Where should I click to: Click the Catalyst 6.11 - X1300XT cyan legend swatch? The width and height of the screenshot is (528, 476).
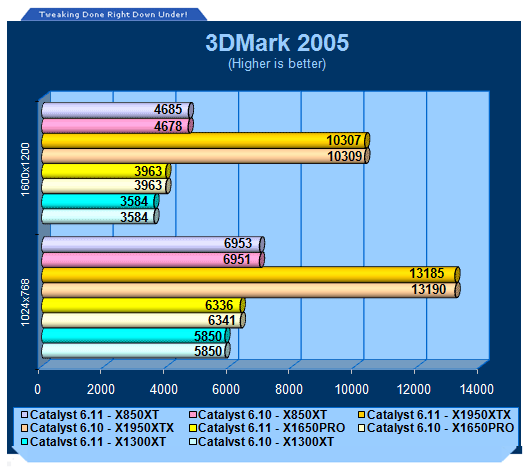(x=25, y=441)
